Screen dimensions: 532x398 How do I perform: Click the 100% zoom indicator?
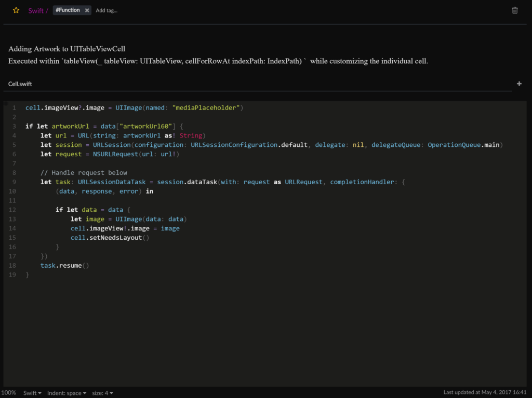(9, 393)
